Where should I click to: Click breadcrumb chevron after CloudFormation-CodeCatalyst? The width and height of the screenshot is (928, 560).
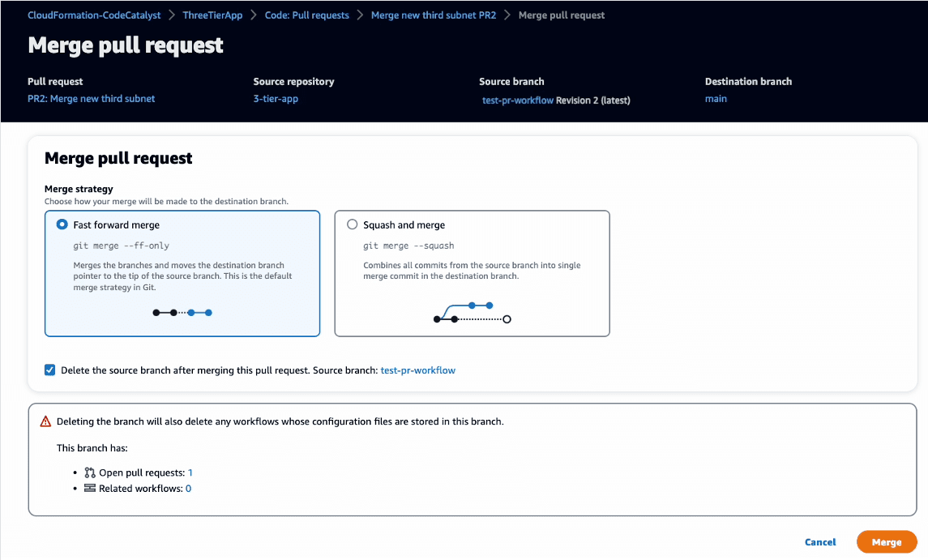(x=172, y=15)
